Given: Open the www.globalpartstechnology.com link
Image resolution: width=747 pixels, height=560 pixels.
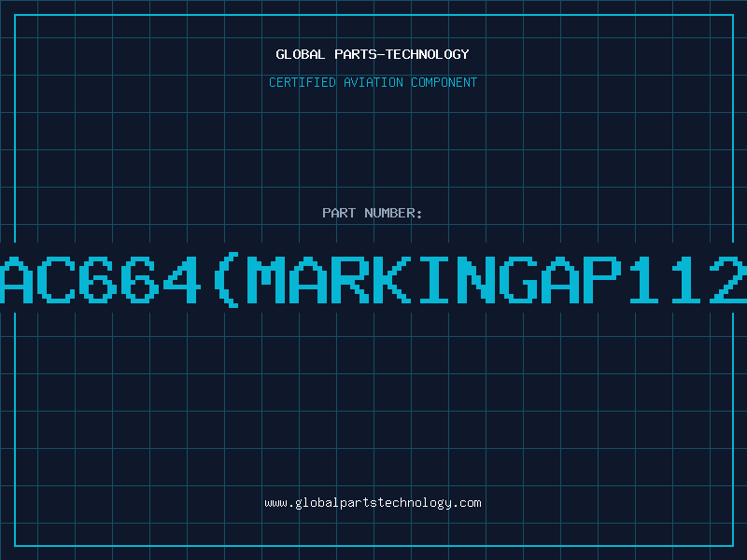Looking at the screenshot, I should click(x=373, y=503).
